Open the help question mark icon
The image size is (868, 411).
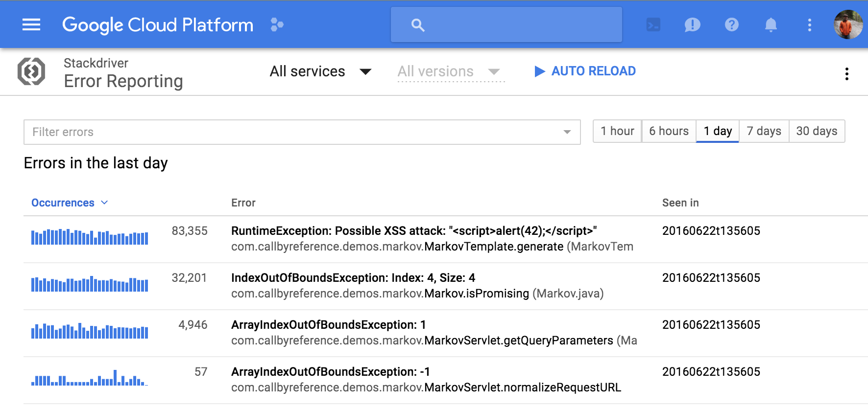tap(731, 24)
